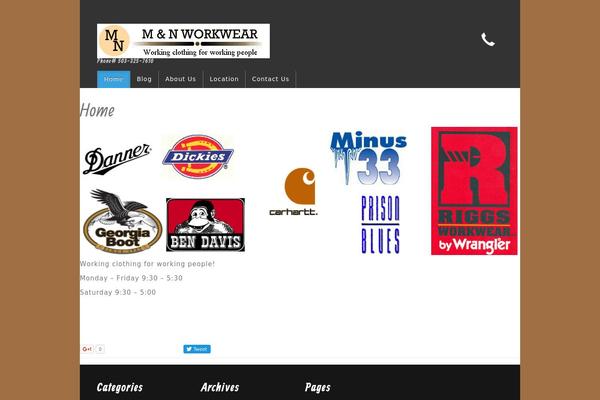Open the Blog navigation tab

point(144,79)
